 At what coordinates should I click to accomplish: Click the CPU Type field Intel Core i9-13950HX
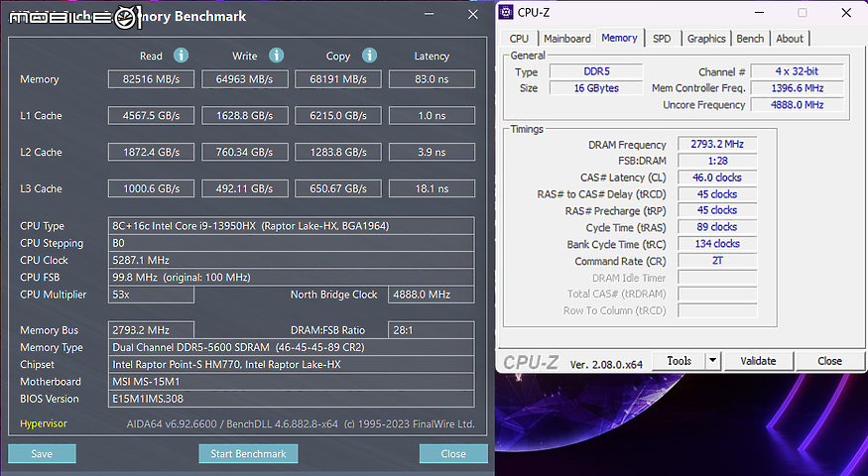click(x=292, y=226)
